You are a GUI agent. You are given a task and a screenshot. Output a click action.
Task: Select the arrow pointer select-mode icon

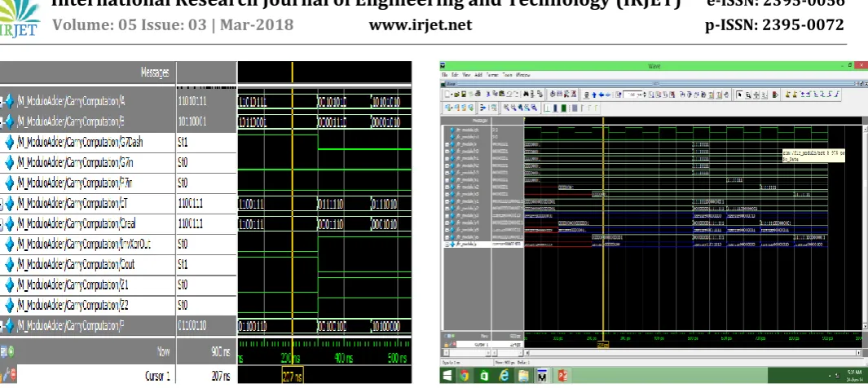[739, 95]
